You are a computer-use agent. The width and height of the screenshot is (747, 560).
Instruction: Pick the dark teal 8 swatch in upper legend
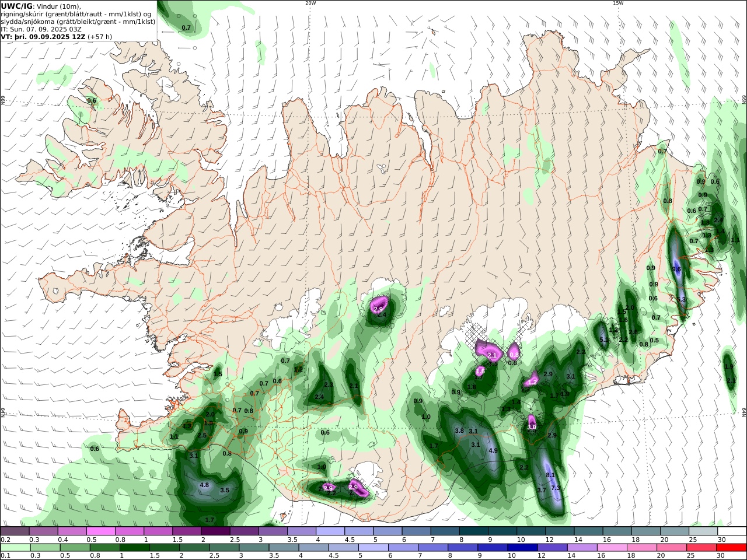click(x=474, y=531)
